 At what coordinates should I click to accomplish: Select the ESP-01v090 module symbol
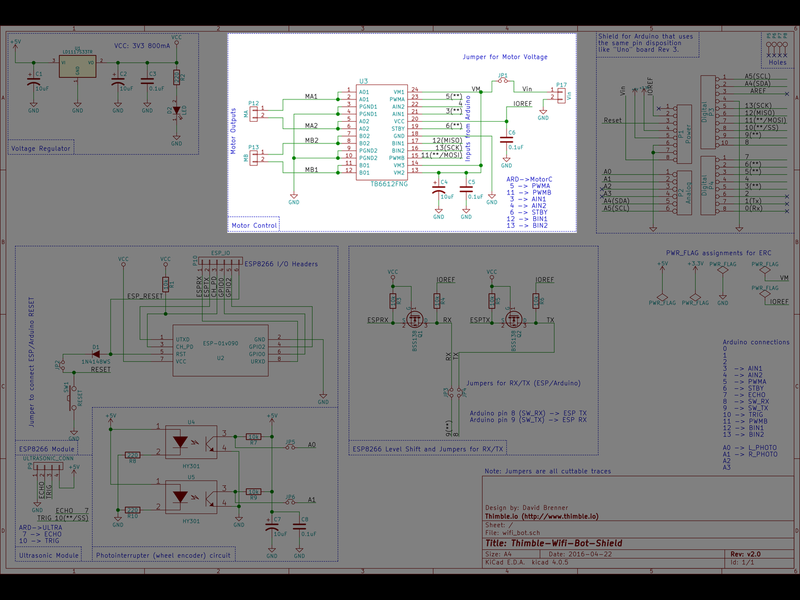coord(220,351)
